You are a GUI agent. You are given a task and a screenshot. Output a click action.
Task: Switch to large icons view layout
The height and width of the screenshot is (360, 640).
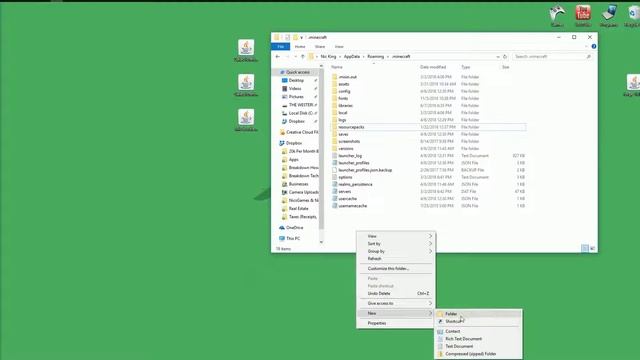tap(593, 249)
